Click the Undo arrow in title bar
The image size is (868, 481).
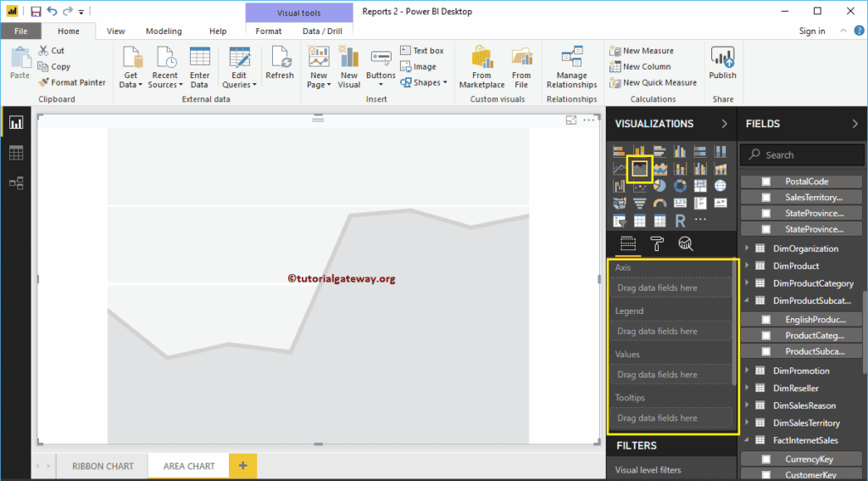pyautogui.click(x=52, y=11)
